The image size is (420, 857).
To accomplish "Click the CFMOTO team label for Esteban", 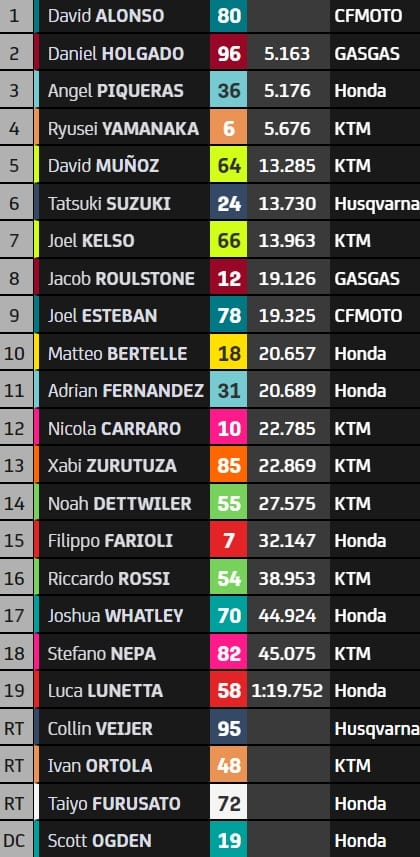I will pyautogui.click(x=369, y=316).
